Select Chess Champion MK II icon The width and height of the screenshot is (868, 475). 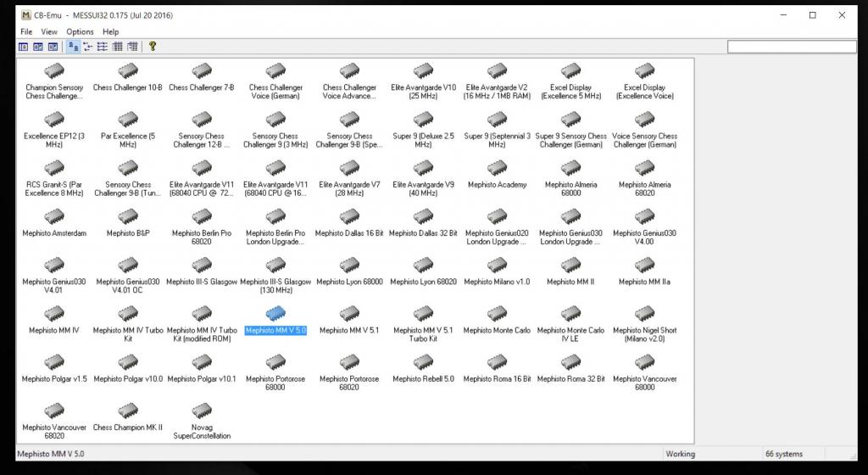click(x=128, y=412)
